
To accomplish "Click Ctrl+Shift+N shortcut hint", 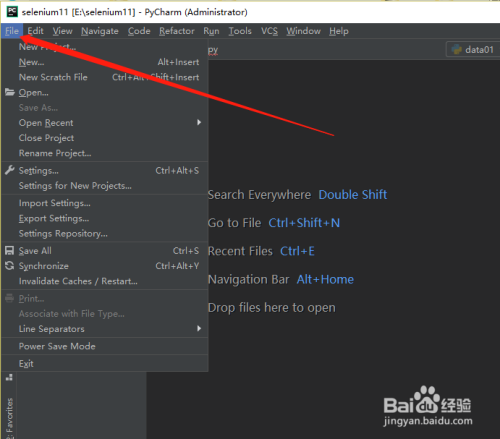I will (x=304, y=223).
